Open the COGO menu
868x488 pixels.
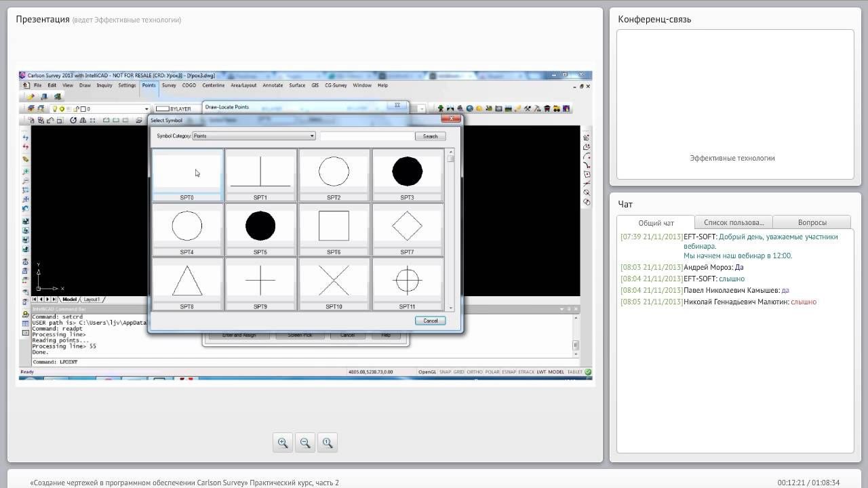[x=189, y=85]
